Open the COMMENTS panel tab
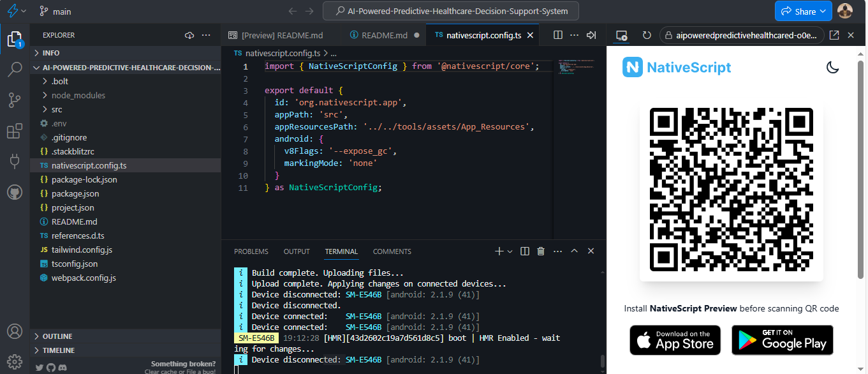 (392, 251)
